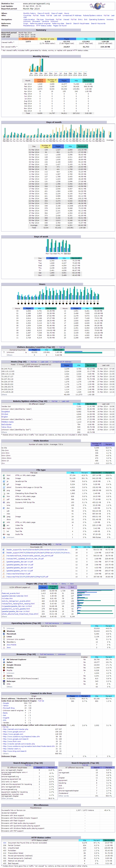This screenshot has height=868, width=116.
Task: Click the AWStats globe logo
Action: 98,6
